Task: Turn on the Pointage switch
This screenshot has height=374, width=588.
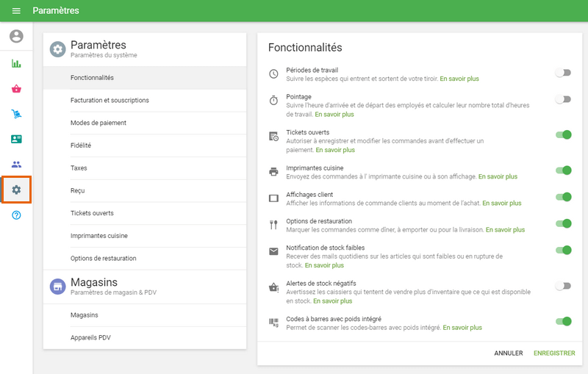Action: (x=563, y=98)
